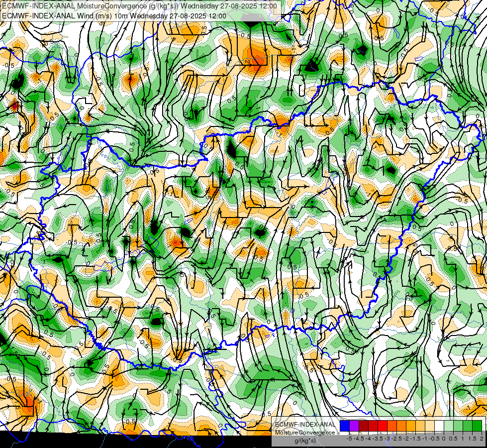Pick the medium green swatch between 1 and 1.5
Image resolution: width=487 pixels, height=448 pixels.
pyautogui.click(x=468, y=426)
